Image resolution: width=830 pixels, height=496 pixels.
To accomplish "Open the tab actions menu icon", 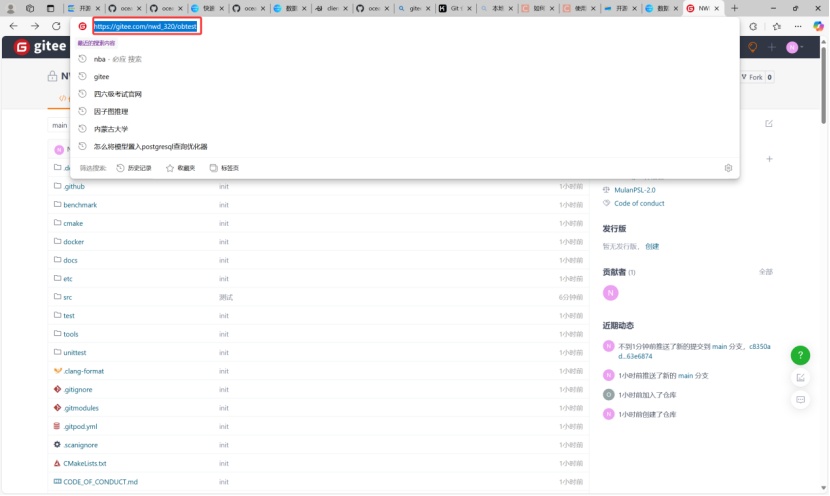I will click(50, 8).
